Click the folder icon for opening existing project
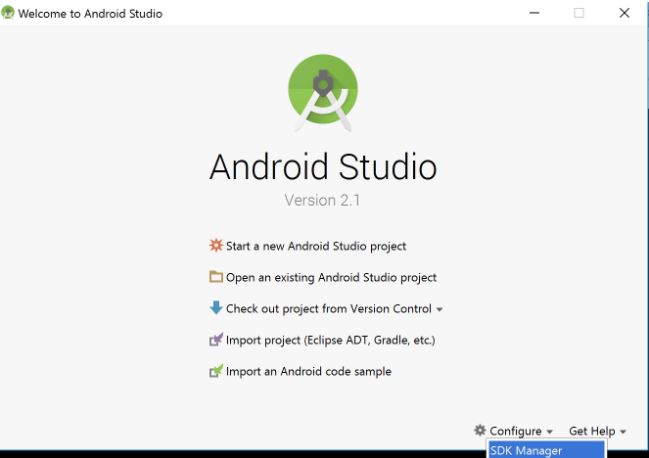The width and height of the screenshot is (649, 458). (x=216, y=276)
